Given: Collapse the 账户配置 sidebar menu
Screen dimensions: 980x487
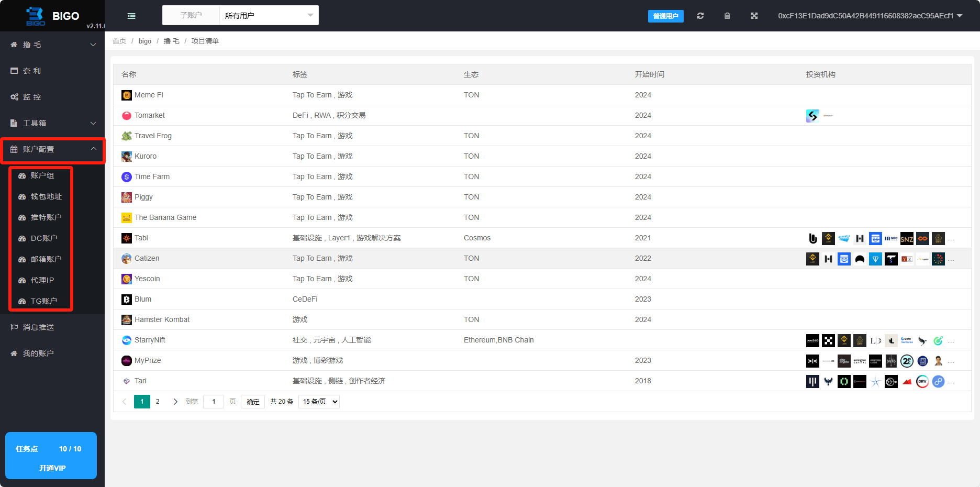Looking at the screenshot, I should click(x=52, y=149).
